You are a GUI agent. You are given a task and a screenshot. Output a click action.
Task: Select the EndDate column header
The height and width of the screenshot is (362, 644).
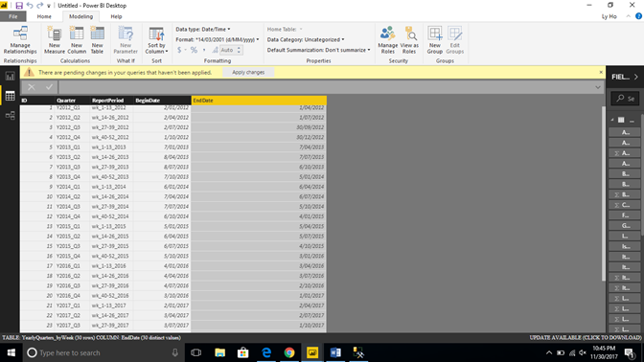tap(259, 101)
